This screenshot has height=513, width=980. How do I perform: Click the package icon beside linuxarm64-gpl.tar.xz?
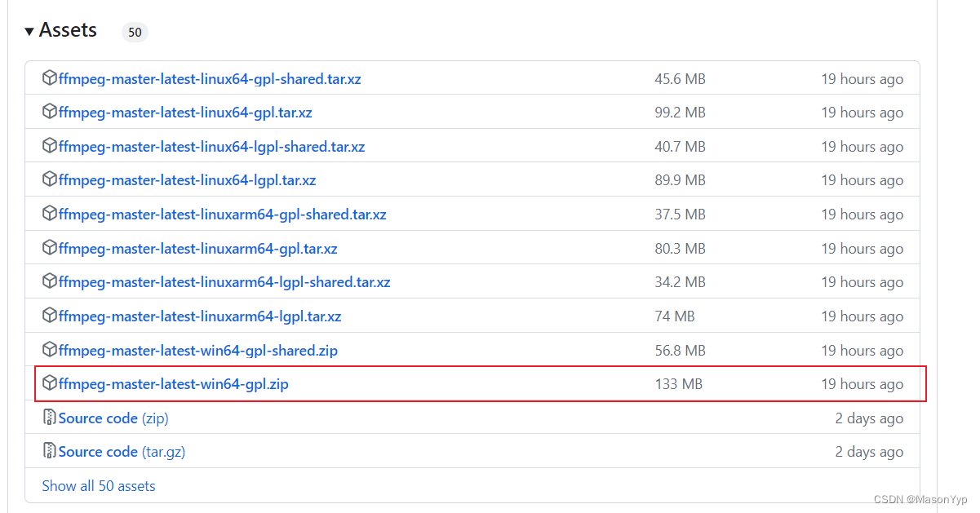(50, 248)
